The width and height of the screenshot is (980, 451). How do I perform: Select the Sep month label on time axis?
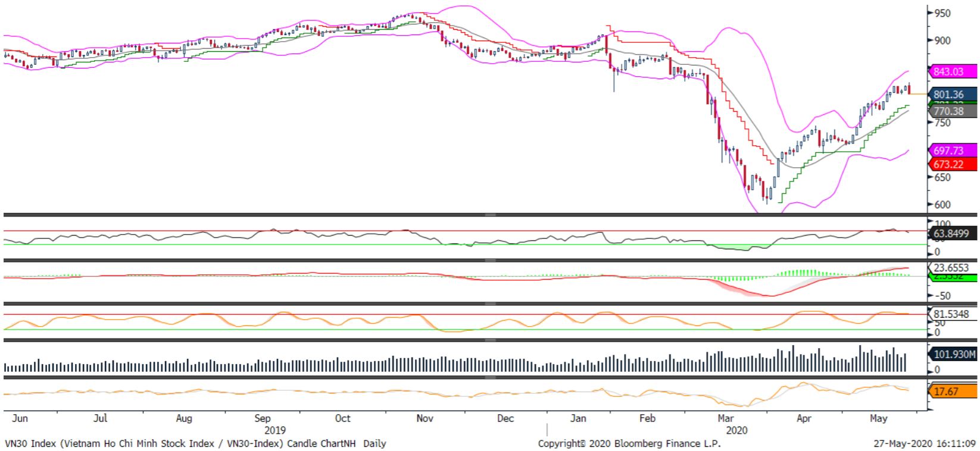262,418
